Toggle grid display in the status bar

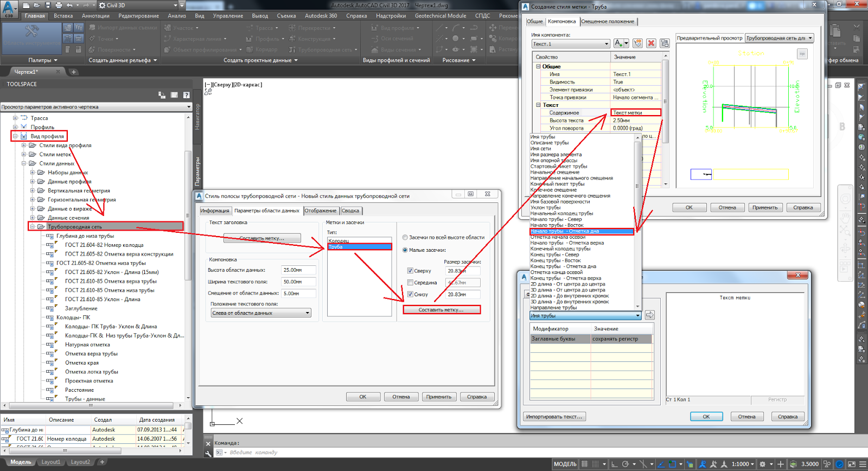pyautogui.click(x=585, y=464)
